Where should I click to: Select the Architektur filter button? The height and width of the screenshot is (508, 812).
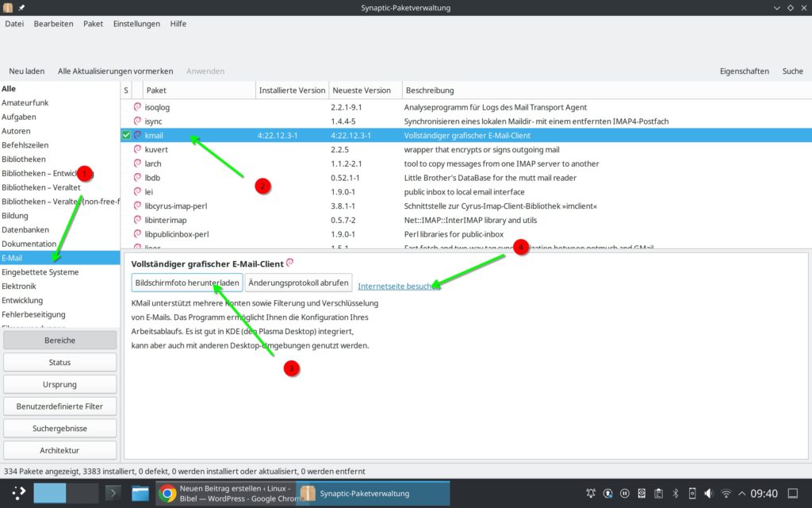coord(59,451)
